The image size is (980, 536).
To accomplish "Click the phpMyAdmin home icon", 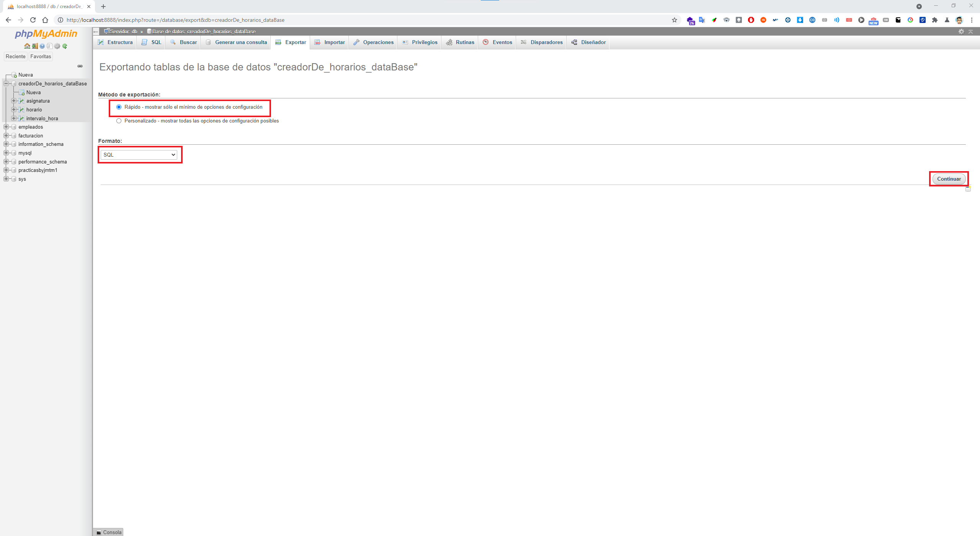I will pyautogui.click(x=27, y=46).
